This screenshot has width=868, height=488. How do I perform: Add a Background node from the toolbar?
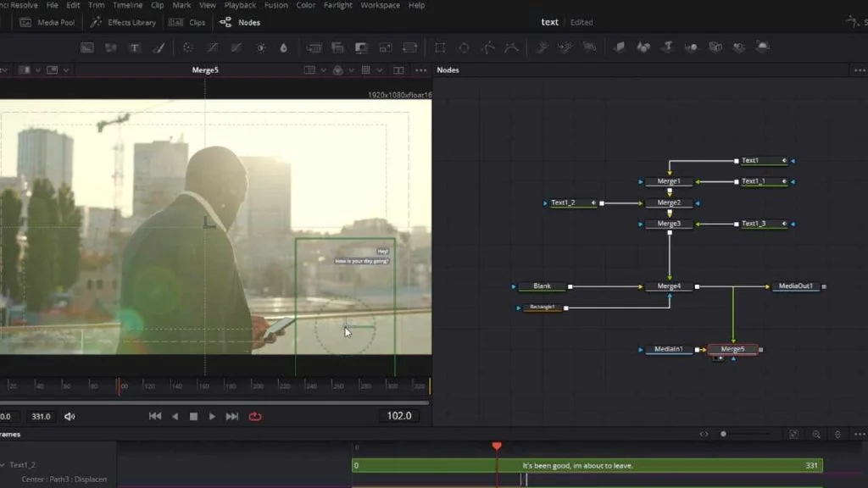coord(86,48)
